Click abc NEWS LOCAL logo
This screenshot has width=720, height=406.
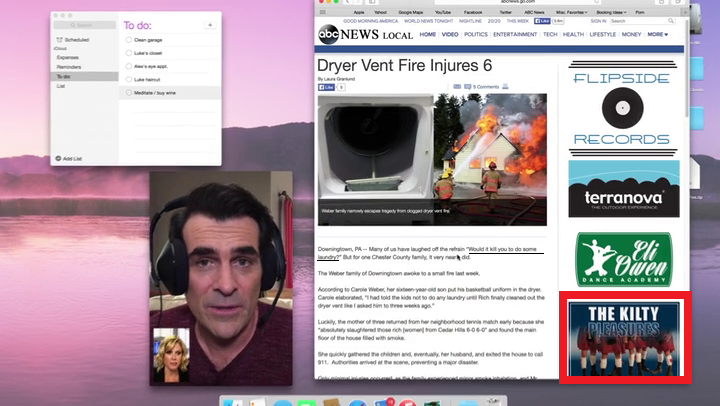[366, 34]
